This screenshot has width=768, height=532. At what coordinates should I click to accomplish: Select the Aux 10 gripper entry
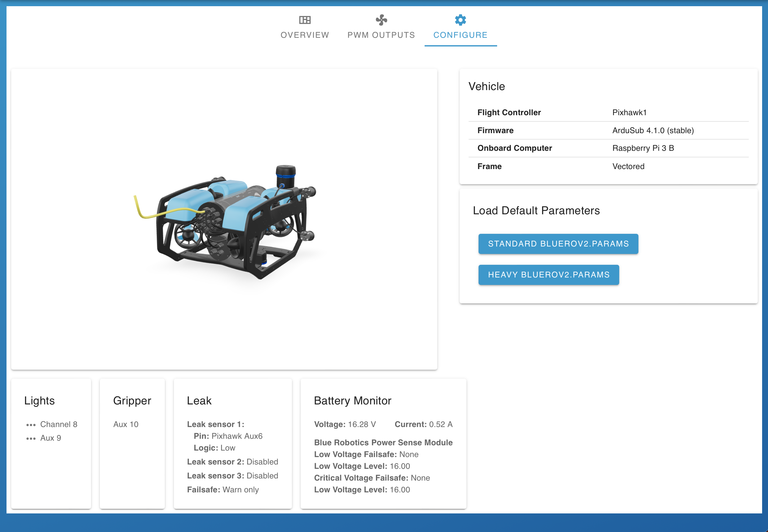tap(126, 424)
